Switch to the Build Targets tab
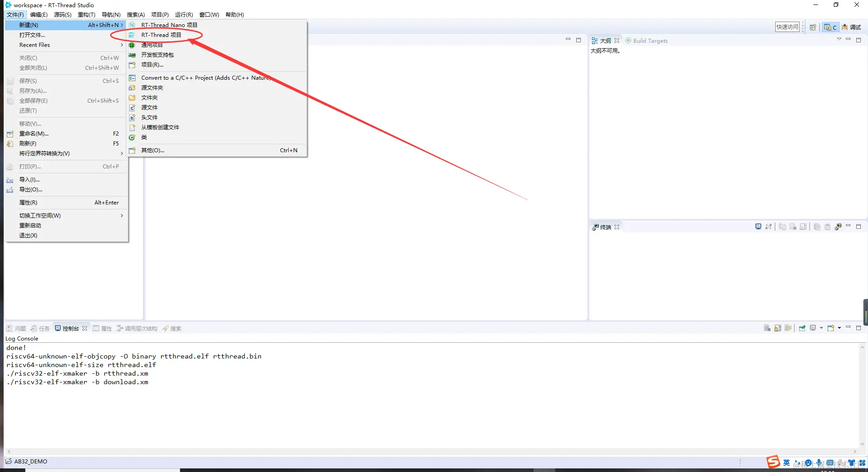Screen dimensions: 868x472 [646, 41]
